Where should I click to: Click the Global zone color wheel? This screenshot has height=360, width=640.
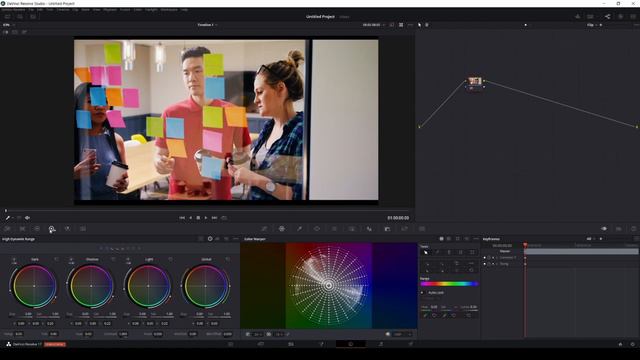tap(205, 286)
